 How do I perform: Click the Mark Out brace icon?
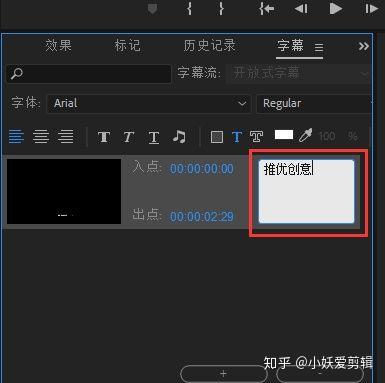221,8
